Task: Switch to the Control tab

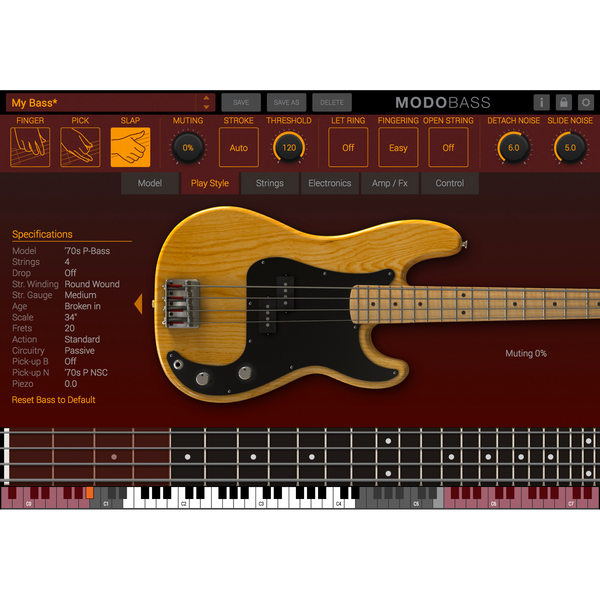Action: 450,183
